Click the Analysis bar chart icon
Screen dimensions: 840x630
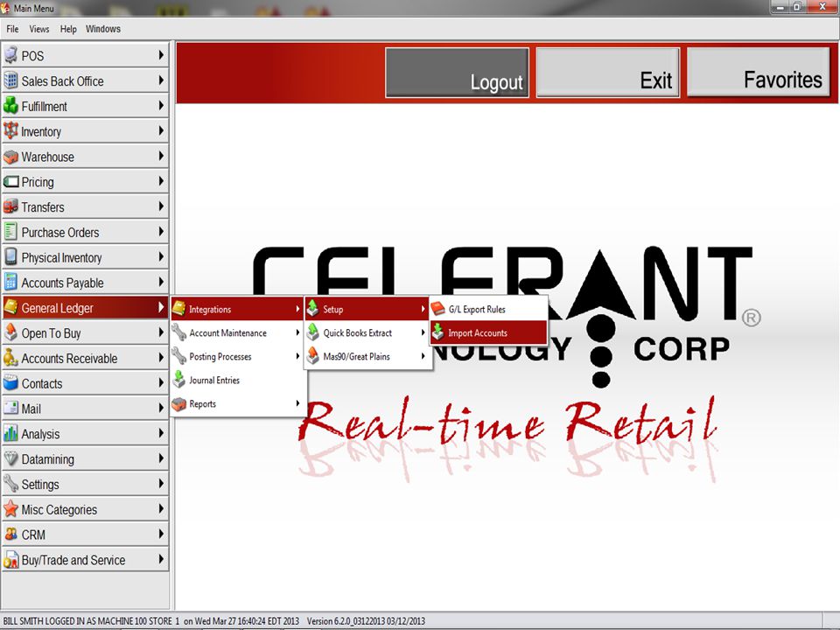tap(10, 433)
